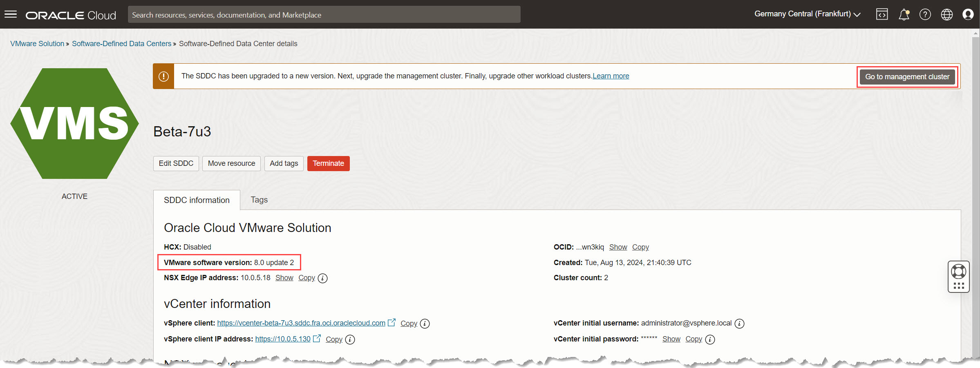Click the Created date Aug 13, 2024
Screen dimensions: 980x368
pyautogui.click(x=638, y=263)
